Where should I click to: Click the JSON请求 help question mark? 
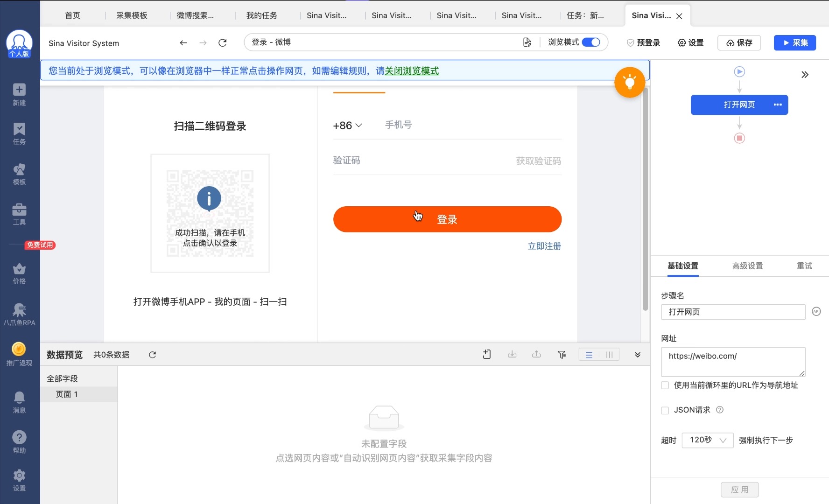tap(720, 410)
